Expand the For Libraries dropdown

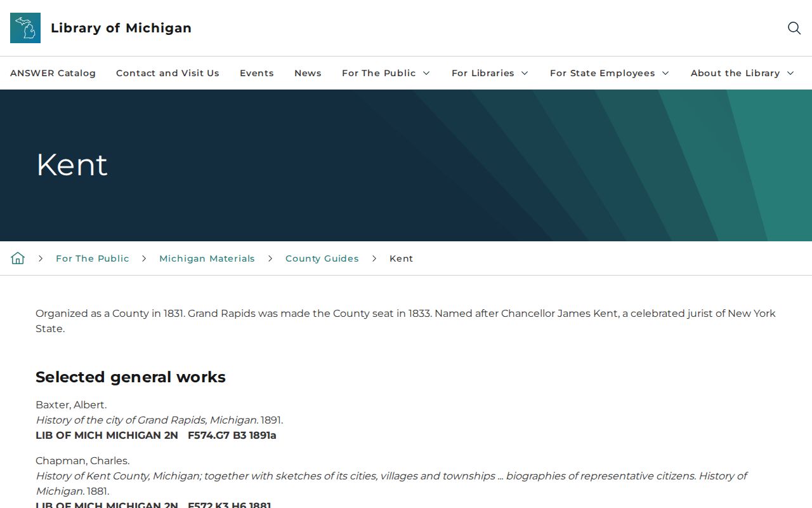pyautogui.click(x=490, y=73)
